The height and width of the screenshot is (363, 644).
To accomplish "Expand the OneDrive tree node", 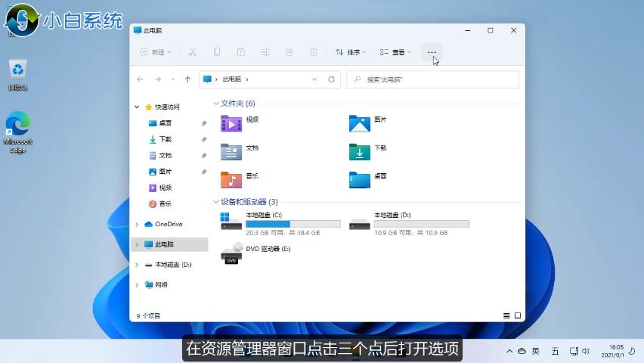I will pyautogui.click(x=137, y=225).
